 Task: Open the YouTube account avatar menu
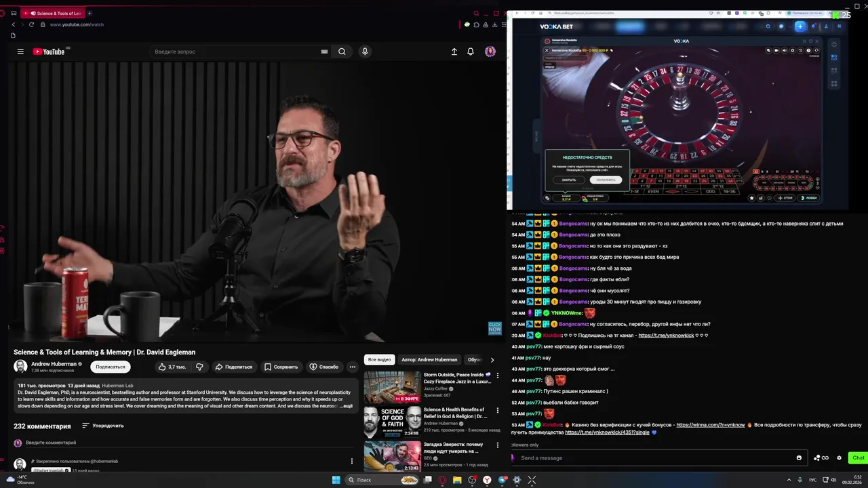click(490, 52)
